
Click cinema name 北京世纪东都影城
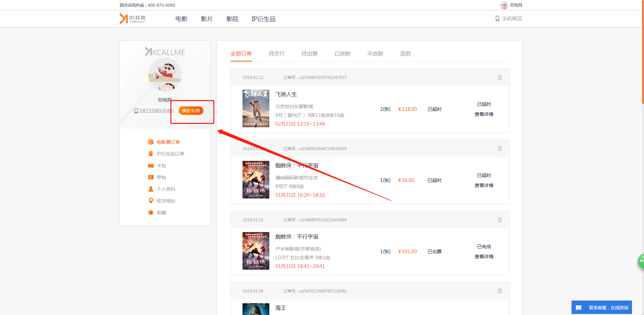(x=294, y=106)
